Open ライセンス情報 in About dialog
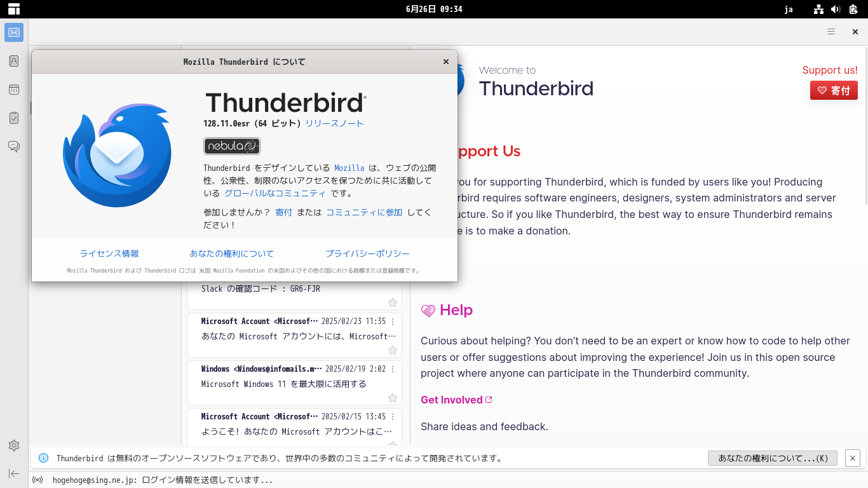868x488 pixels. click(x=109, y=254)
